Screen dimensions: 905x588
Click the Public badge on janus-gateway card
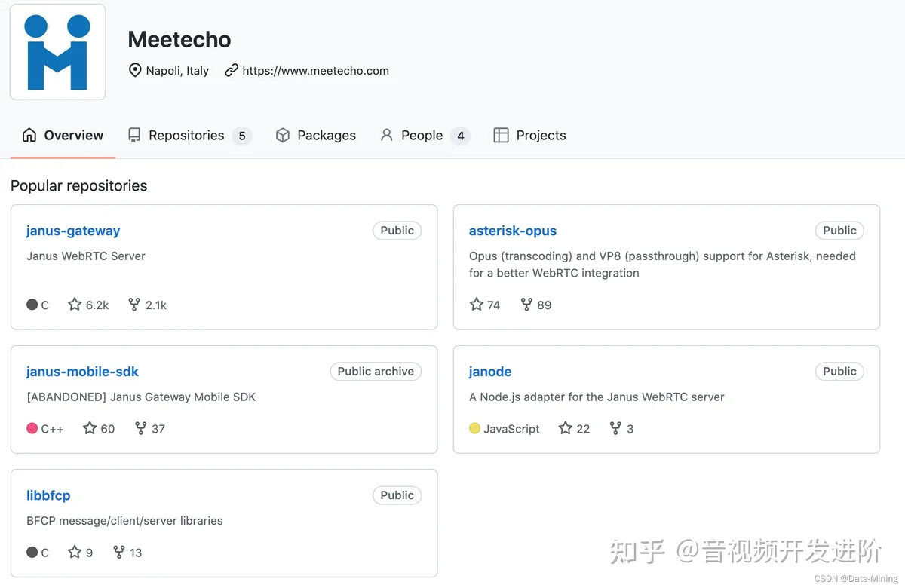[x=397, y=231]
